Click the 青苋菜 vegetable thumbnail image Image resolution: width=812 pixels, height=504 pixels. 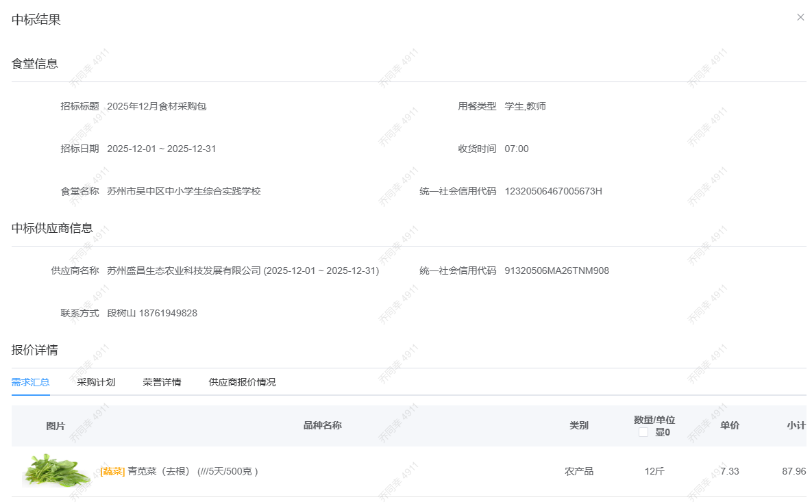click(56, 471)
